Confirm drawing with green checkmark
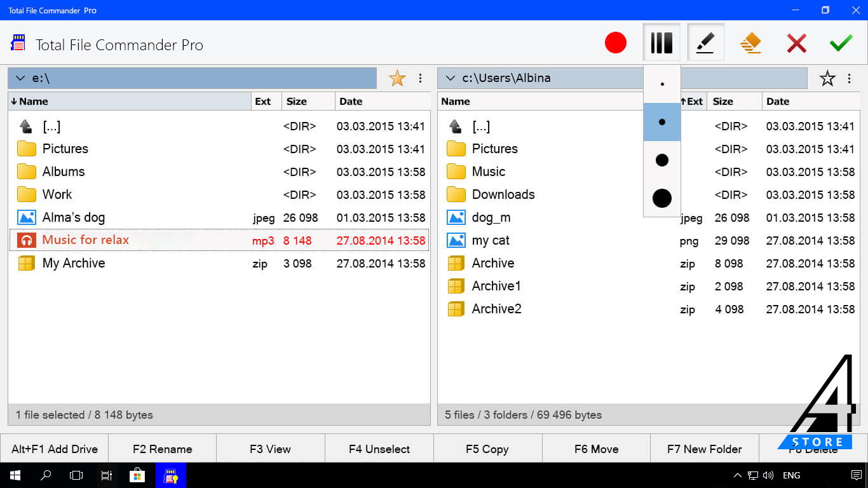This screenshot has width=868, height=488. coord(841,43)
